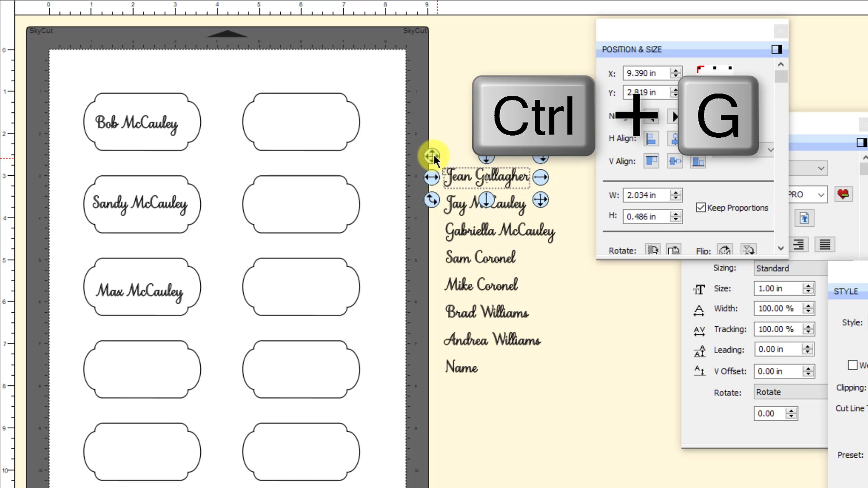Enable the Keep Proportions checkbox
Image resolution: width=868 pixels, height=488 pixels.
point(701,207)
